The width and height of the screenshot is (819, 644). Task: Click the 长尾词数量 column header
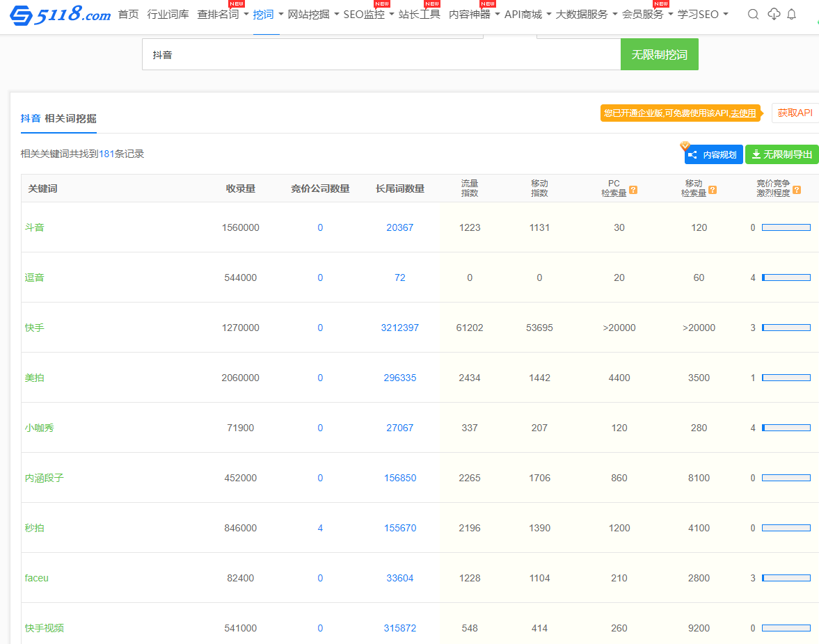click(x=399, y=188)
